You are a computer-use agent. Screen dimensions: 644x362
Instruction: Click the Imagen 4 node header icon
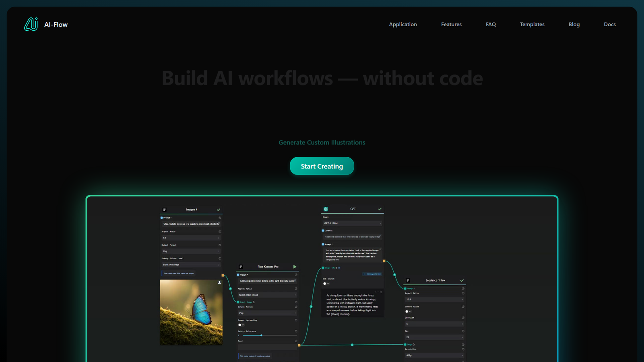164,210
